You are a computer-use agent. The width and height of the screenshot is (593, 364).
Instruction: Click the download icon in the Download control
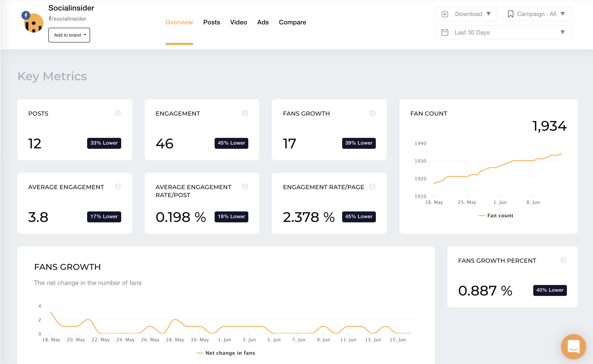[x=445, y=14]
